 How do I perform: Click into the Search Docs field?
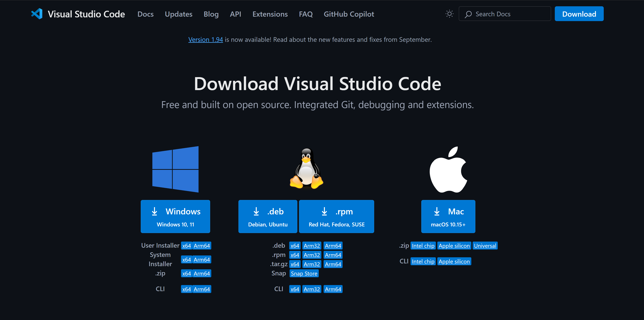point(505,14)
